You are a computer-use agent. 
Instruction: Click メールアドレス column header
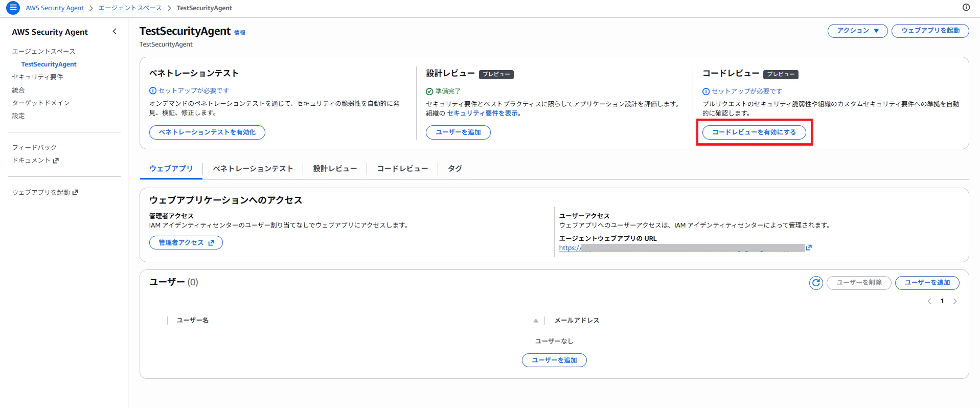[x=577, y=321]
